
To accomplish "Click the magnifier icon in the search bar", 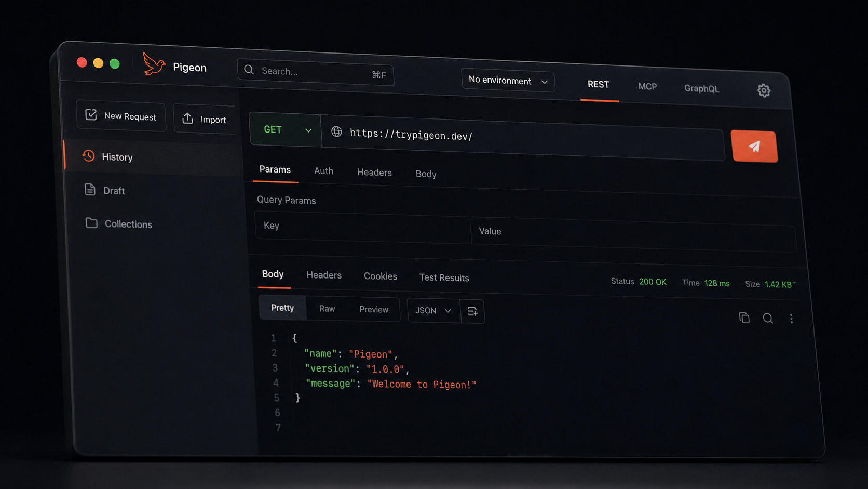I will (x=249, y=70).
